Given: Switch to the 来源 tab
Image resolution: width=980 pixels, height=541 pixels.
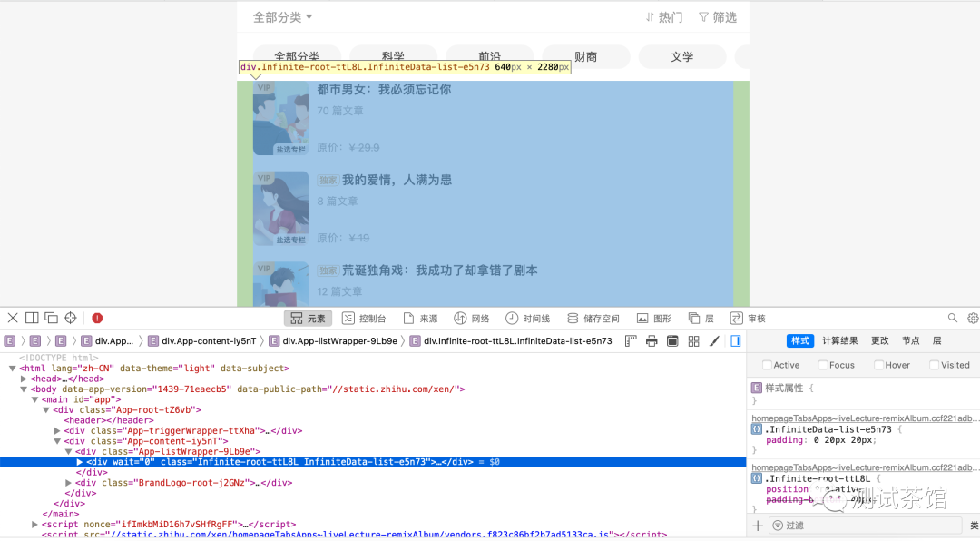Looking at the screenshot, I should (x=420, y=319).
